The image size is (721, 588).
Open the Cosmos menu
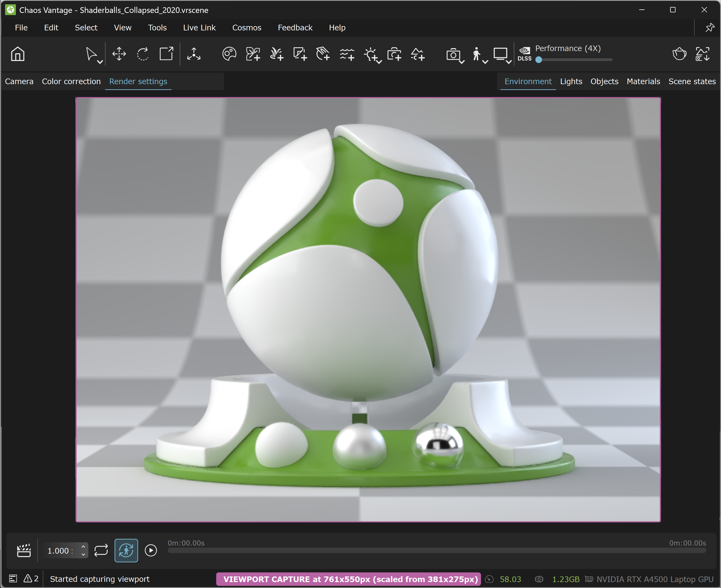click(247, 27)
